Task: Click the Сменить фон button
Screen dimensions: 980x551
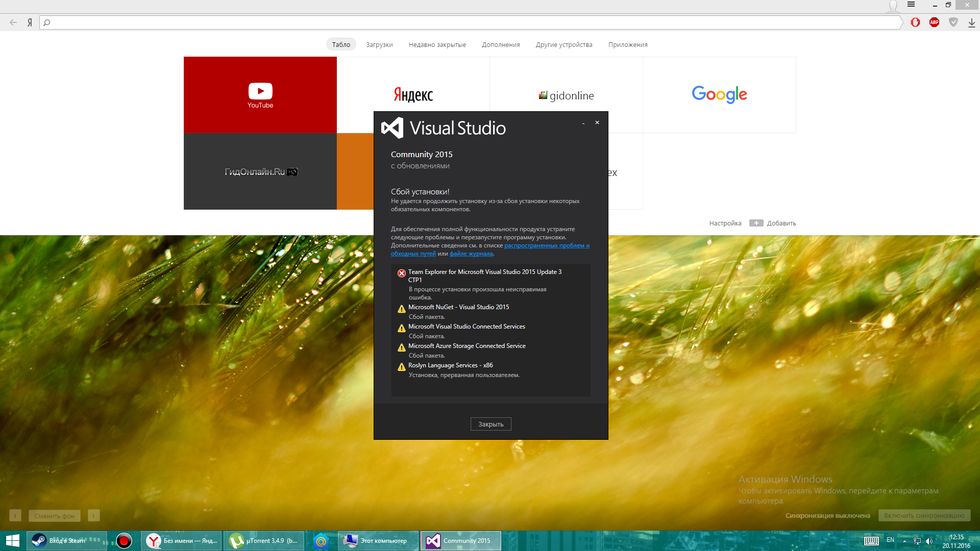Action: click(x=55, y=516)
